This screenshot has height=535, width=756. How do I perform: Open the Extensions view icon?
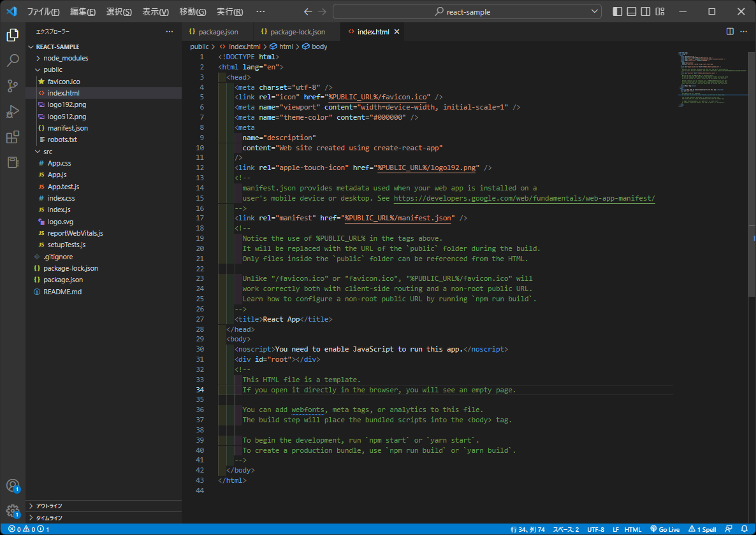click(x=13, y=137)
